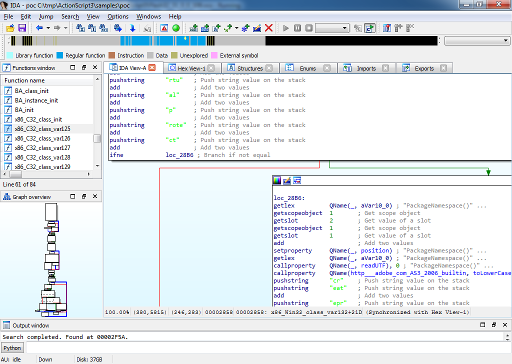Viewport: 512px width, 364px height.
Task: Pause the debugger process
Action: 297,28
